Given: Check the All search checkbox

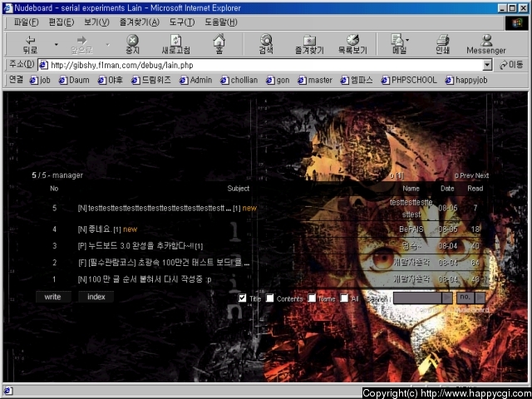Looking at the screenshot, I should click(x=344, y=298).
